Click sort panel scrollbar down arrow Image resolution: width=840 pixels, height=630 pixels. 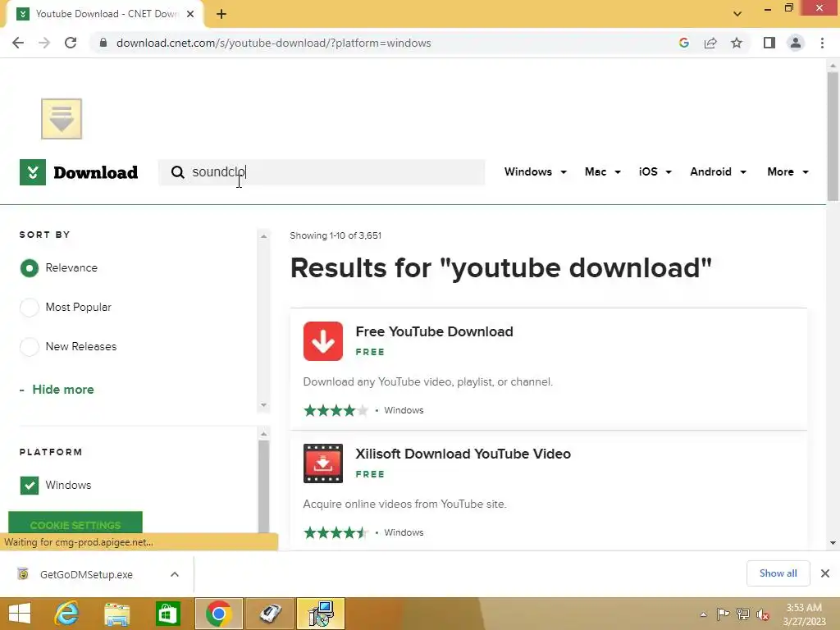click(x=263, y=405)
